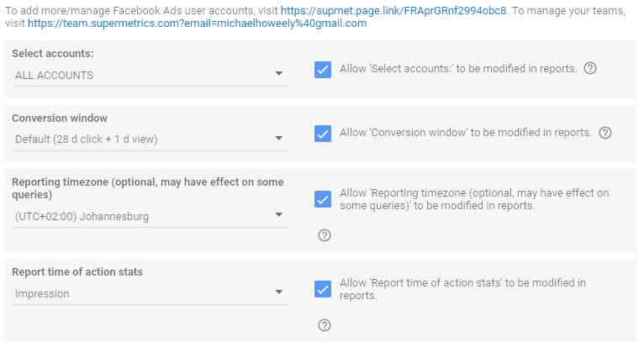
Task: Click the 'Allow Select accounts' permission text
Action: (458, 69)
